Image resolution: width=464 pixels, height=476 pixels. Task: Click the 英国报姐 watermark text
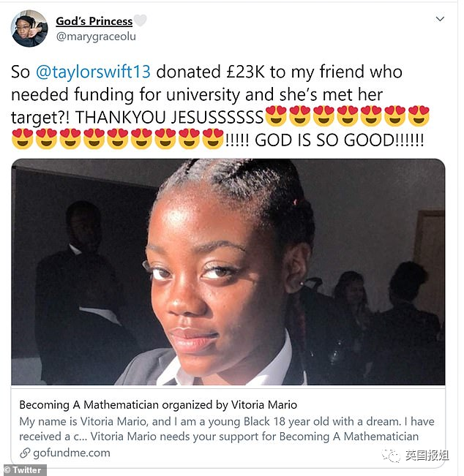(x=427, y=456)
